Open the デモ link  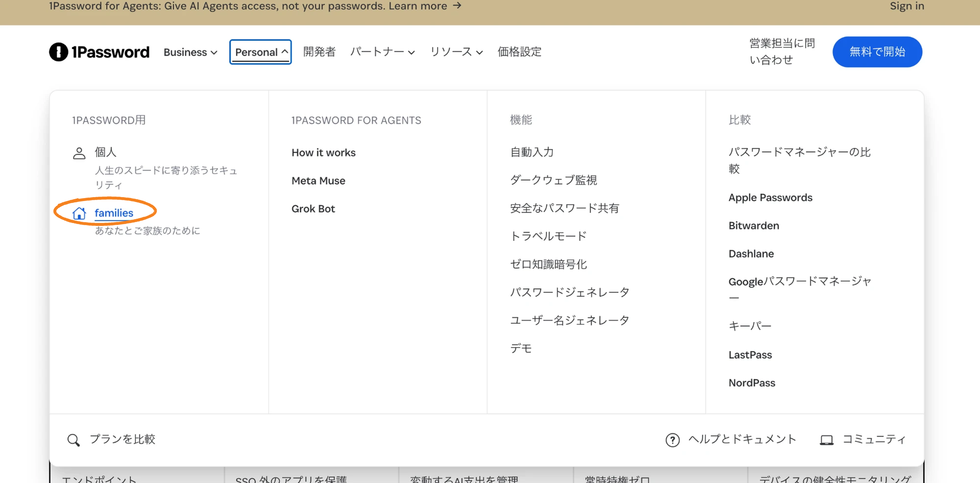pyautogui.click(x=521, y=348)
